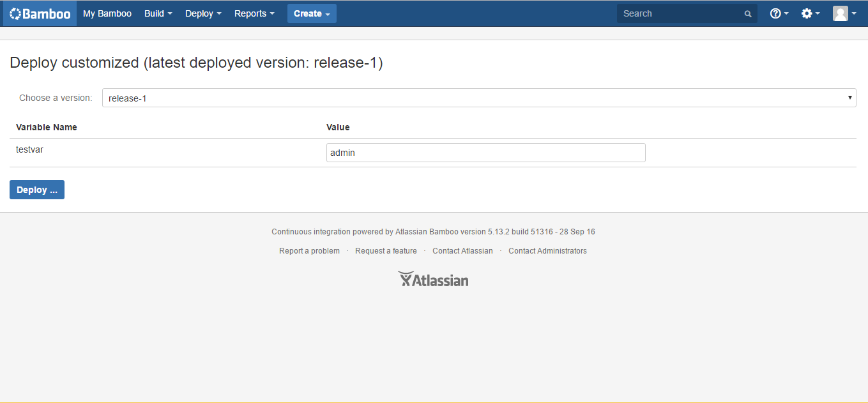
Task: Open the Contact Atlassian link
Action: (x=462, y=250)
